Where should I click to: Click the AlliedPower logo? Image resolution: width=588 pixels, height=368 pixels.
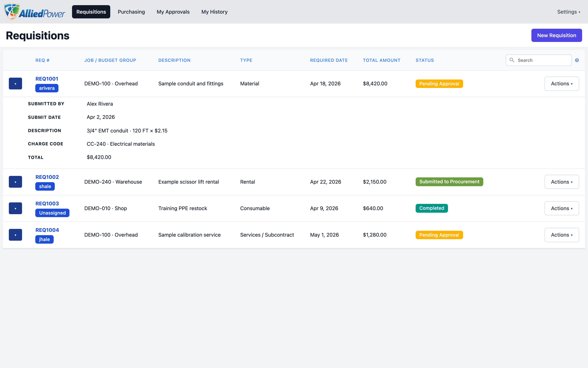pos(35,12)
